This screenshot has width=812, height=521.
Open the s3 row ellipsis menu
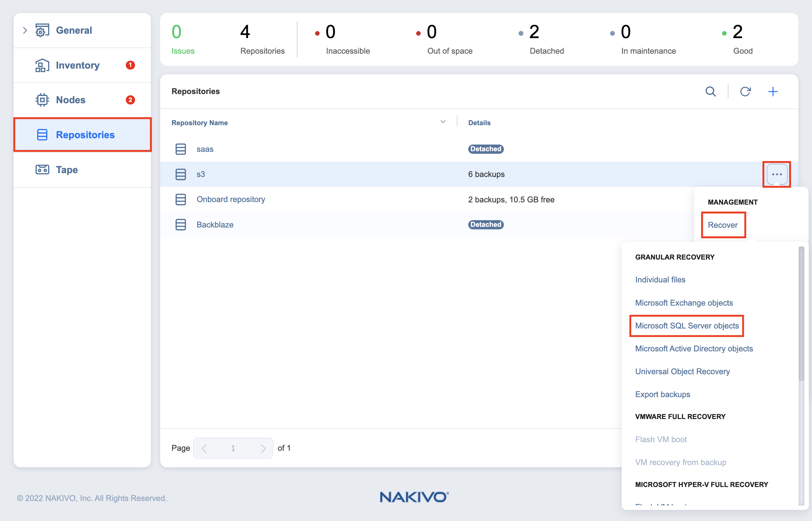(x=777, y=174)
